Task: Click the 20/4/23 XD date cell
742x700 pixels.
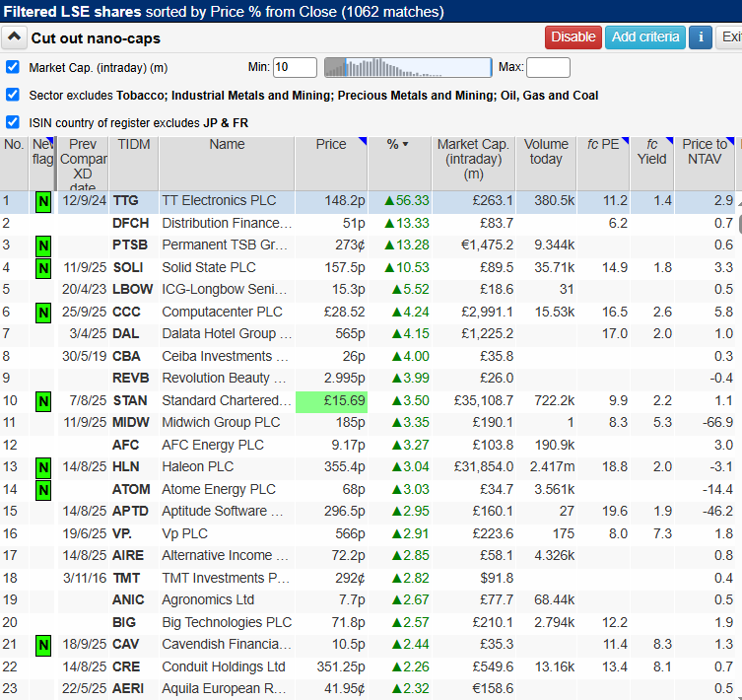Action: pos(84,289)
